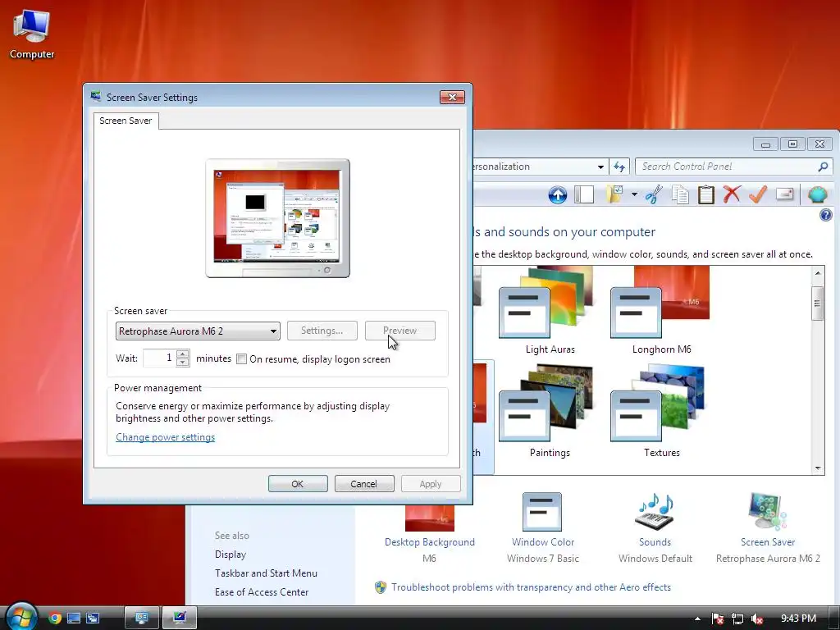Click the Copy pages icon
Screen dimensions: 840x630
click(680, 194)
